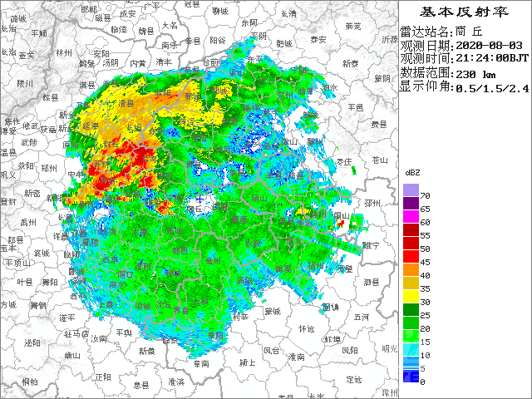Click the 0 dBZ blue legend swatch
This screenshot has width=532, height=399.
pos(411,376)
